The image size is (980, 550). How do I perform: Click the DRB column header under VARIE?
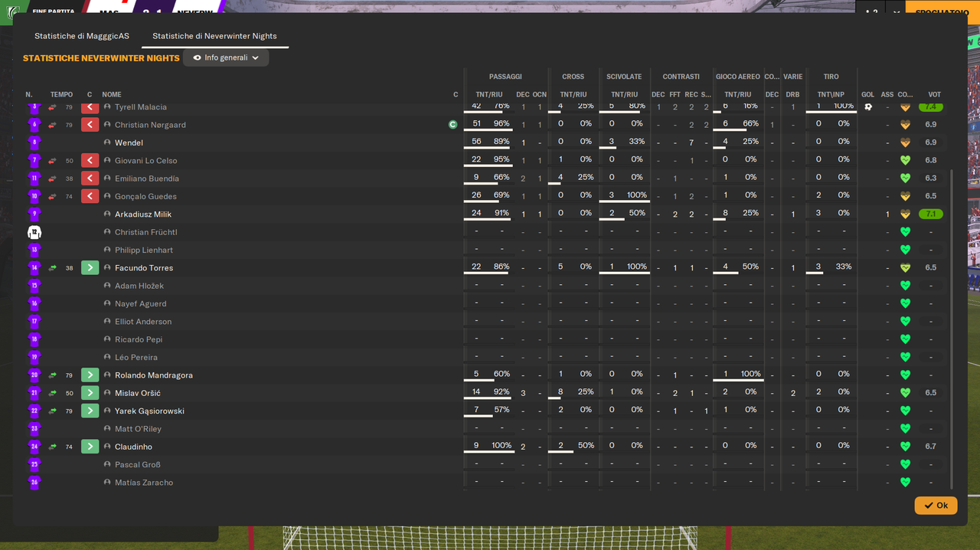(x=793, y=95)
